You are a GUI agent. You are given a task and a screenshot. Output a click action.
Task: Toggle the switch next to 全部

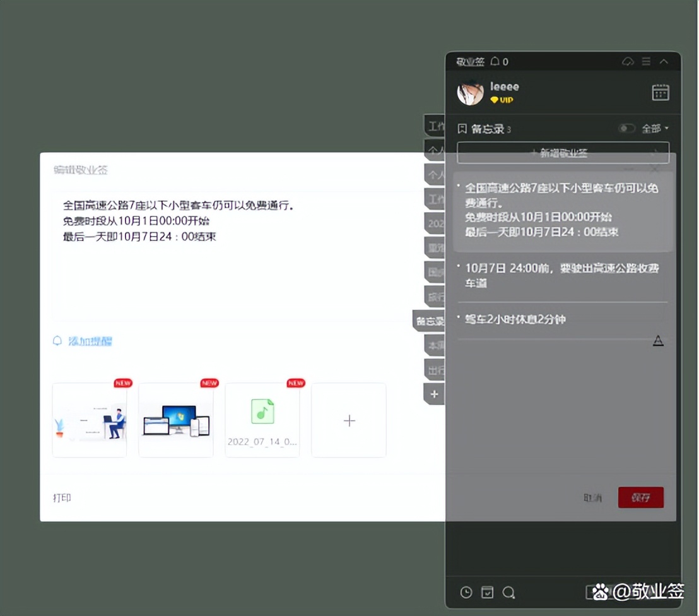(x=626, y=128)
